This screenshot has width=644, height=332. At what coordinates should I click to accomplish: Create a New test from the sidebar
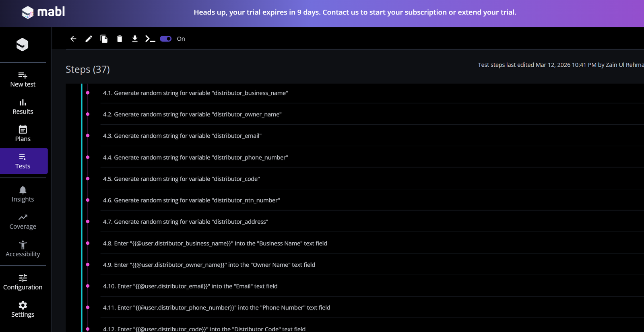(23, 79)
